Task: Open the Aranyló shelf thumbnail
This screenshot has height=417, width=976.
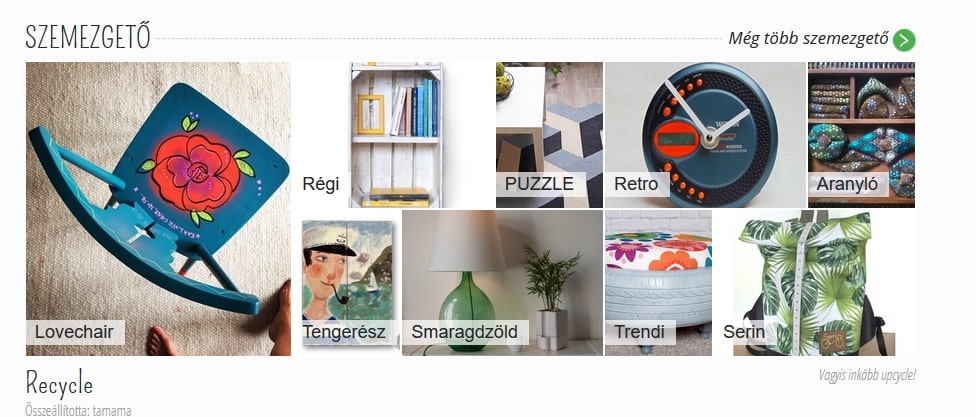Action: pos(861,134)
